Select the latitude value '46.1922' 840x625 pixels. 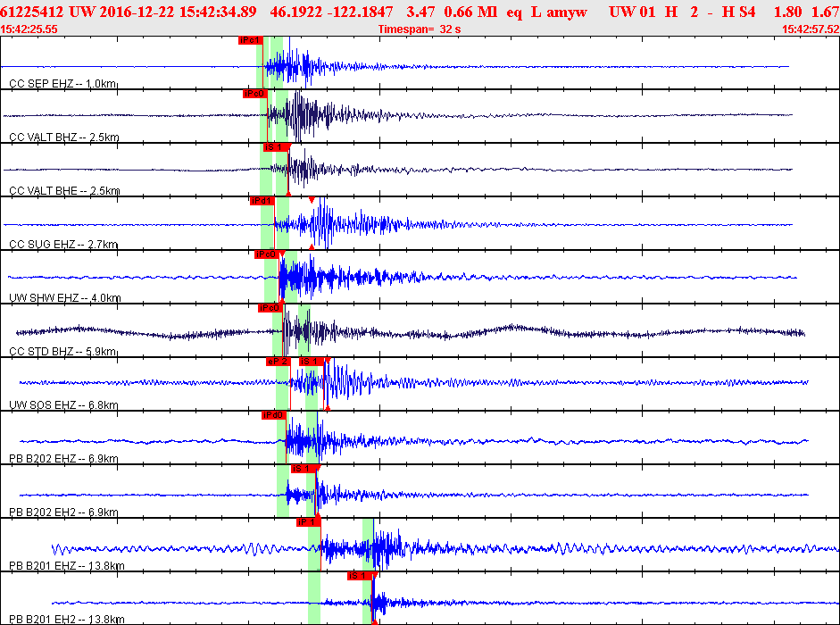coord(295,12)
